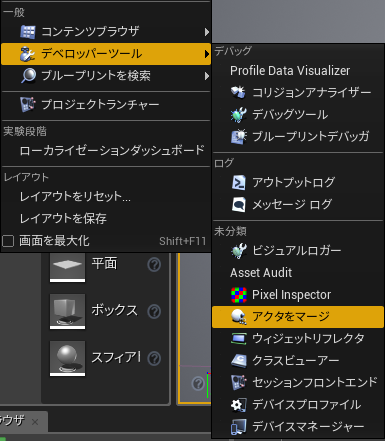The height and width of the screenshot is (441, 385).
Task: Click the ウィジェットリフレクタ icon
Action: pos(239,339)
